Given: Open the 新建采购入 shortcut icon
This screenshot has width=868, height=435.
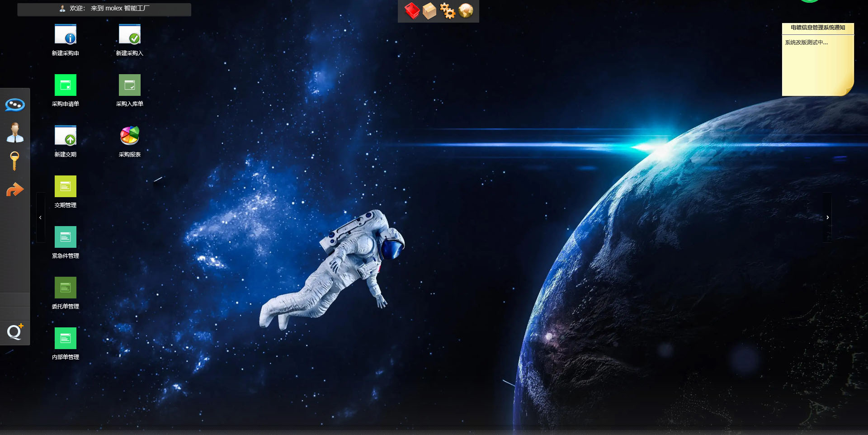Looking at the screenshot, I should (130, 35).
